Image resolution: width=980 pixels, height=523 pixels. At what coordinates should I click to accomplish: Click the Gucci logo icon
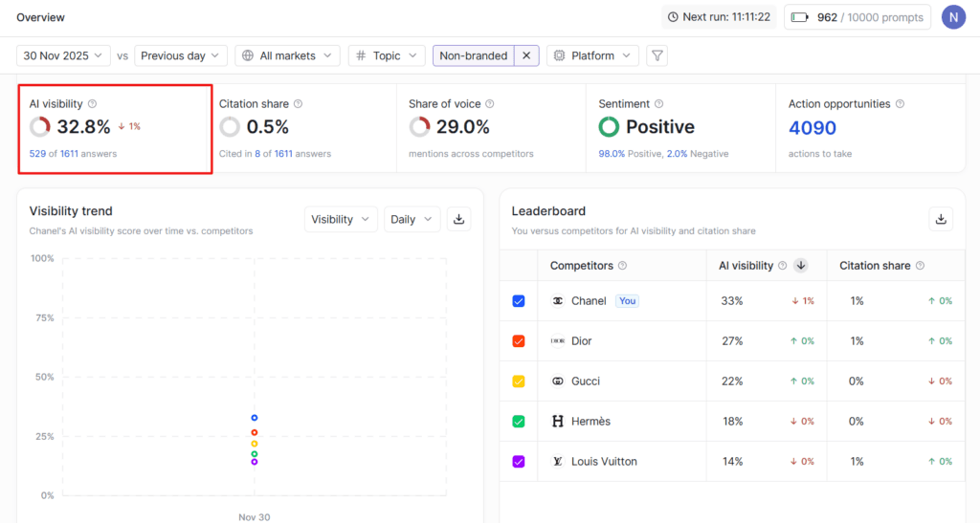(x=558, y=381)
